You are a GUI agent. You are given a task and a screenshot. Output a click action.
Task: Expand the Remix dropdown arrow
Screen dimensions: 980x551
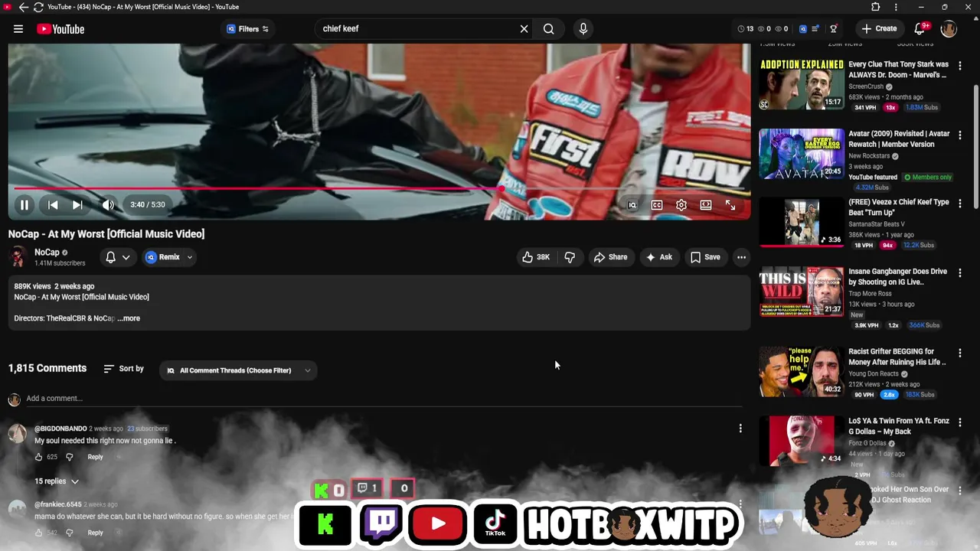point(190,257)
